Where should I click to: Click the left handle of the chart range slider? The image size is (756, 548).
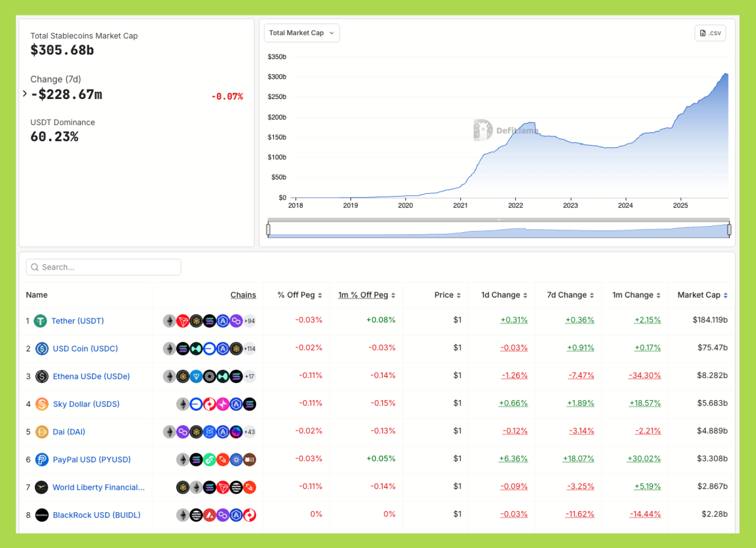click(269, 229)
